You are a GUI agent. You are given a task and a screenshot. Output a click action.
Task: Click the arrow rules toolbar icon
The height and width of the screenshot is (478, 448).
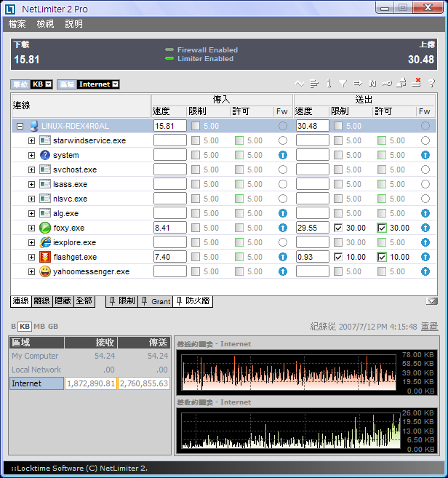tap(358, 83)
